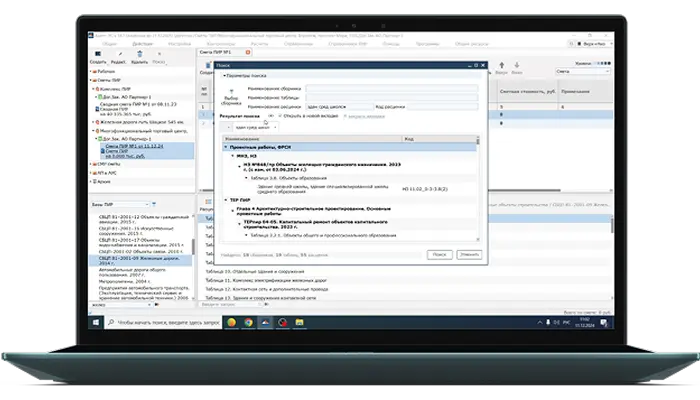Viewport: 700px width, 400px height.
Task: Toggle the Закрыть checkbox beside search results
Action: pyautogui.click(x=346, y=117)
